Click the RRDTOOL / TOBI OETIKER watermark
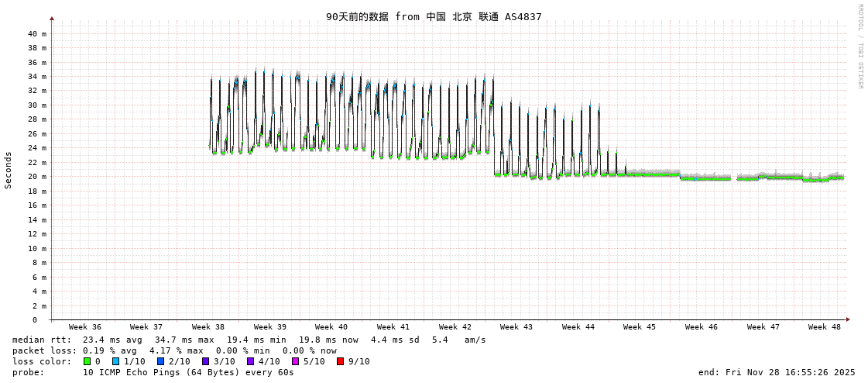This screenshot has width=868, height=383. 859,47
